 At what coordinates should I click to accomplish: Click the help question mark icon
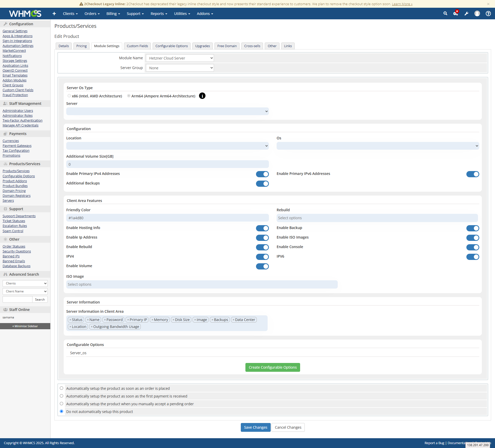point(488,13)
